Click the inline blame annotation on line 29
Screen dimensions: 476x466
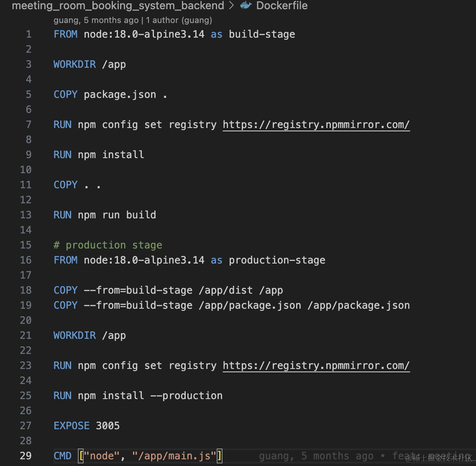[x=364, y=456]
